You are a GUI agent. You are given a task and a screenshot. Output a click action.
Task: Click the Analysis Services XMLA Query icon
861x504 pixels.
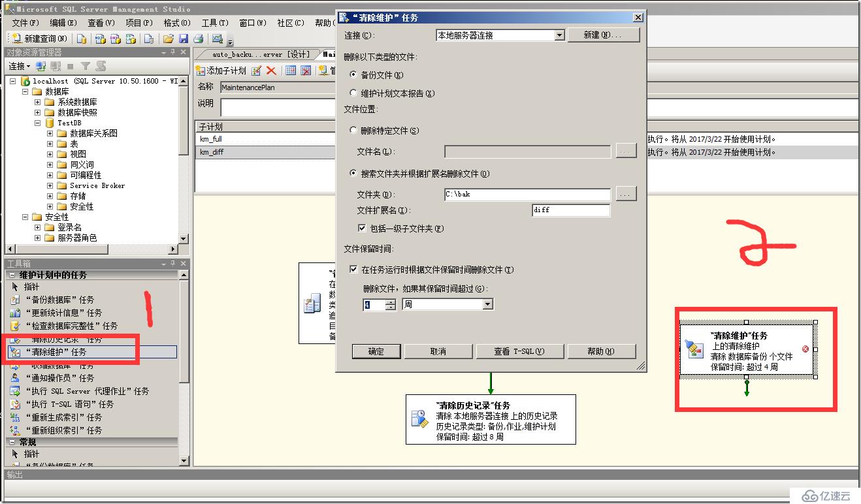pos(130,39)
